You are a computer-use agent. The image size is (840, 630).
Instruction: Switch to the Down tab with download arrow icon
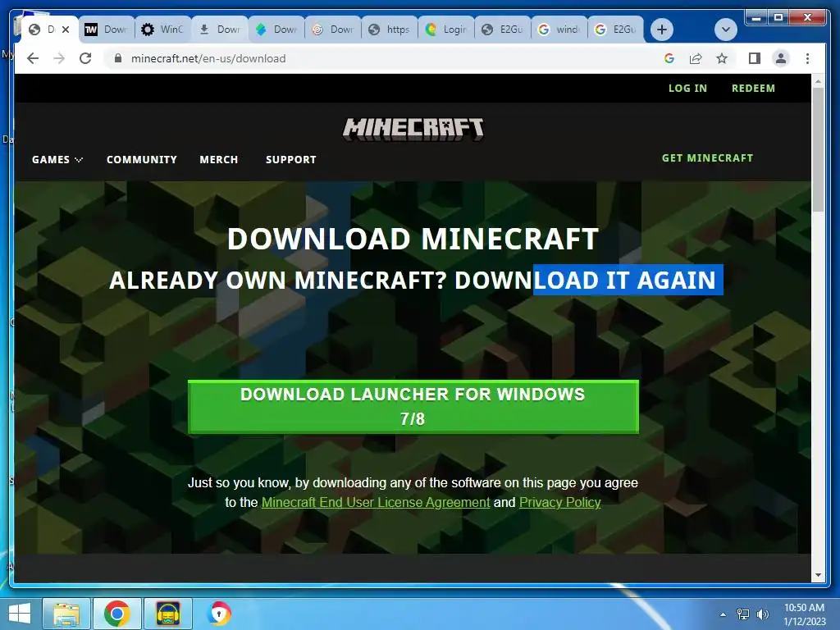tap(220, 30)
